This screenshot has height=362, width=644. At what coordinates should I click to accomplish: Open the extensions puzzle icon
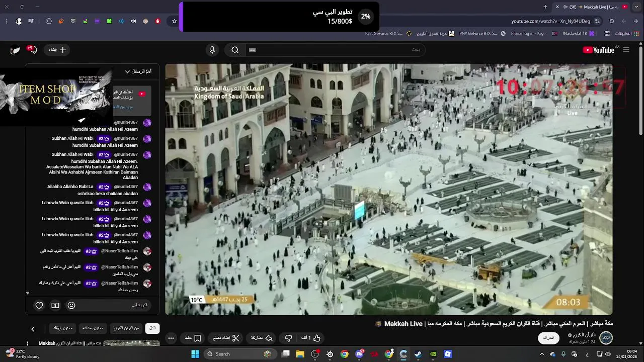(49, 21)
